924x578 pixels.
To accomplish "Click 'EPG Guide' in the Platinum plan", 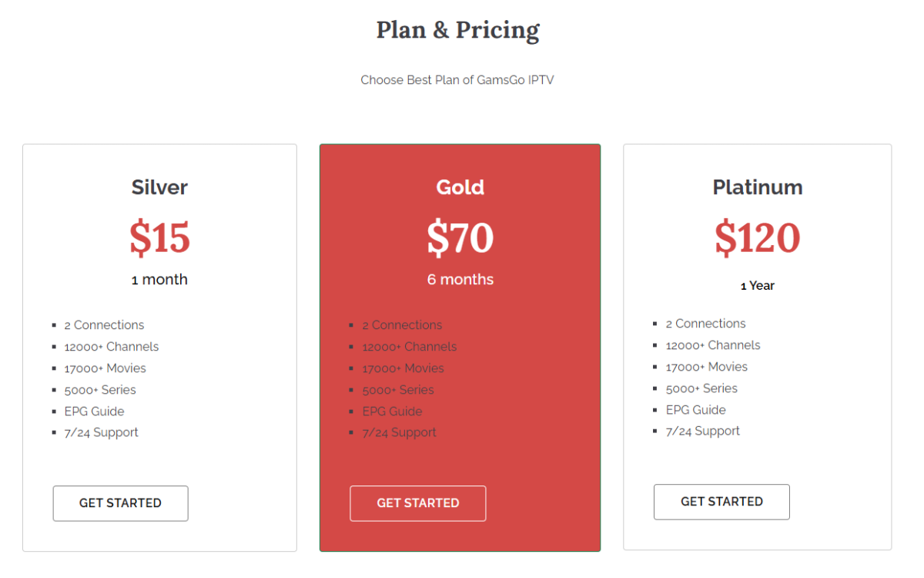I will (695, 409).
